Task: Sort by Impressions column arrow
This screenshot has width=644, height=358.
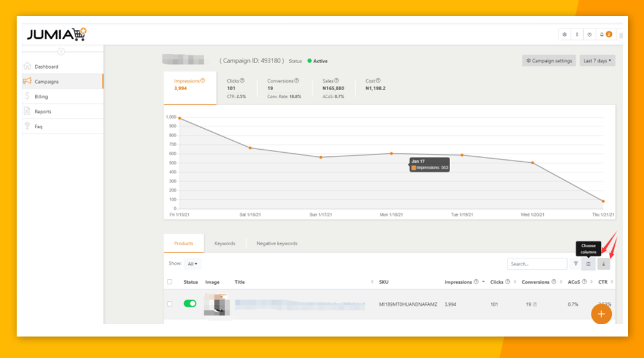Action: pyautogui.click(x=483, y=282)
